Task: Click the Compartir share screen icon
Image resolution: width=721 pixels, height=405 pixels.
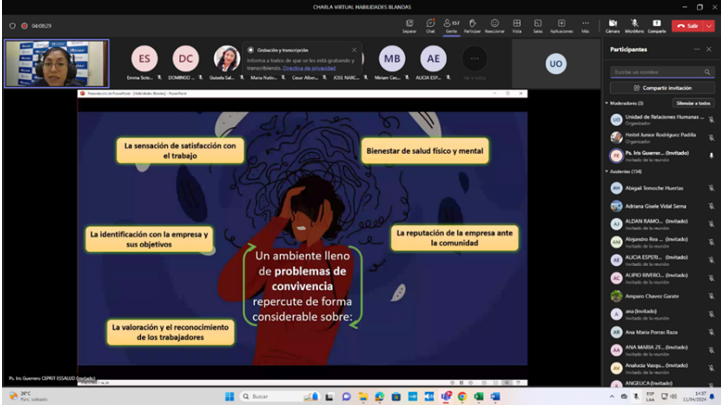Action: pyautogui.click(x=657, y=26)
